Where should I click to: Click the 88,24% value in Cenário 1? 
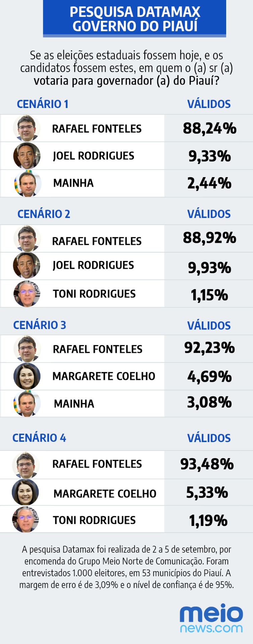(209, 128)
